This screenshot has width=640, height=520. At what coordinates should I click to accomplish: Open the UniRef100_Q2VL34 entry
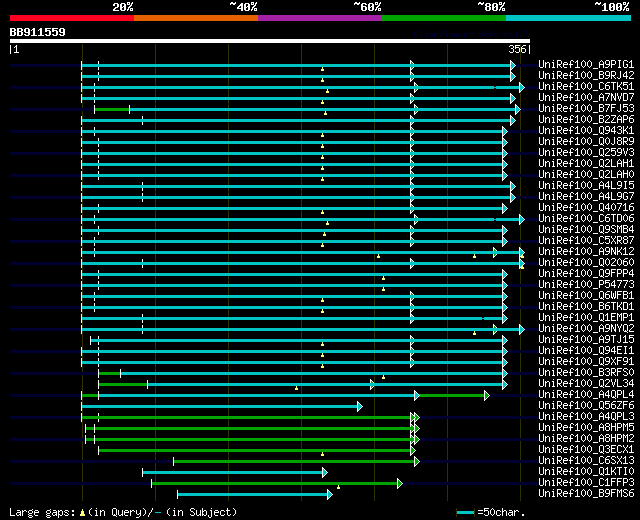point(586,384)
